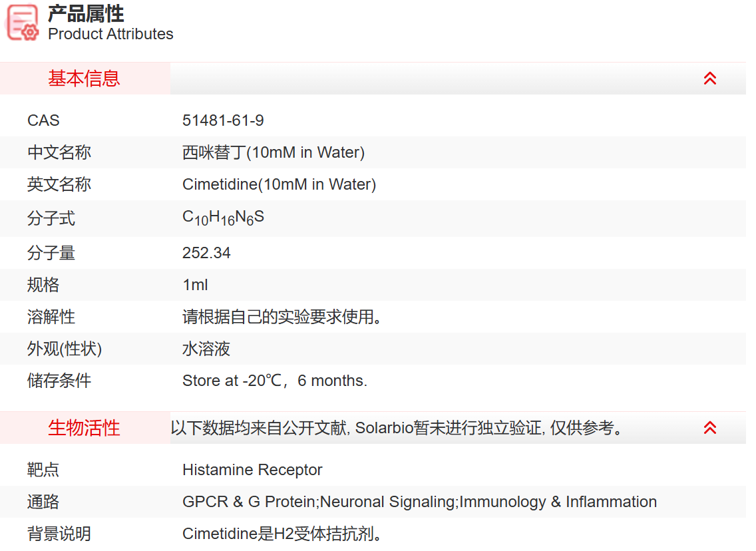Click the 规格 value 1ml
This screenshot has height=551, width=756.
click(195, 285)
